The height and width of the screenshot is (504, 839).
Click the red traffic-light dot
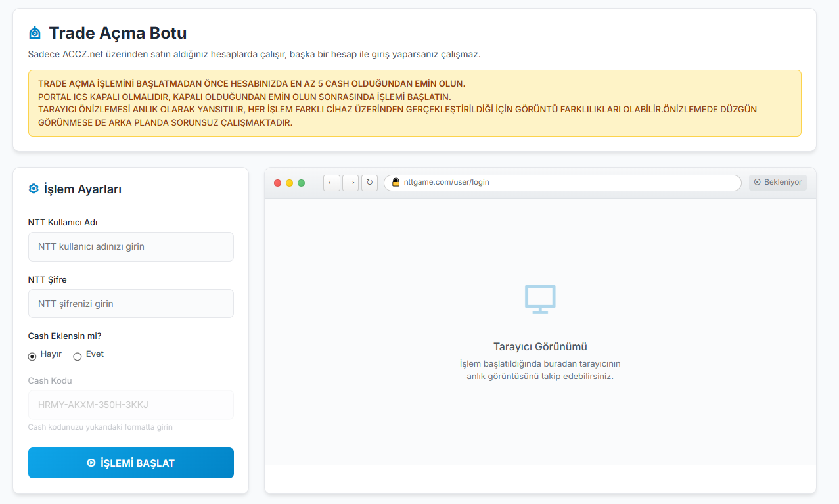click(277, 183)
